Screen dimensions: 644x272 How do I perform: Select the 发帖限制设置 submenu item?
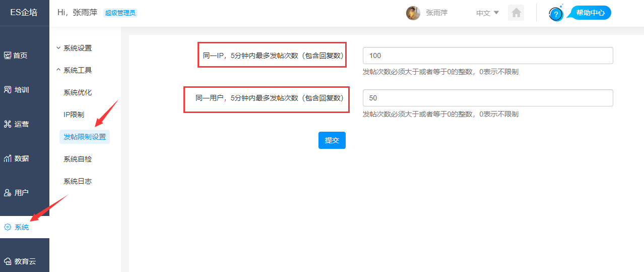click(x=85, y=137)
